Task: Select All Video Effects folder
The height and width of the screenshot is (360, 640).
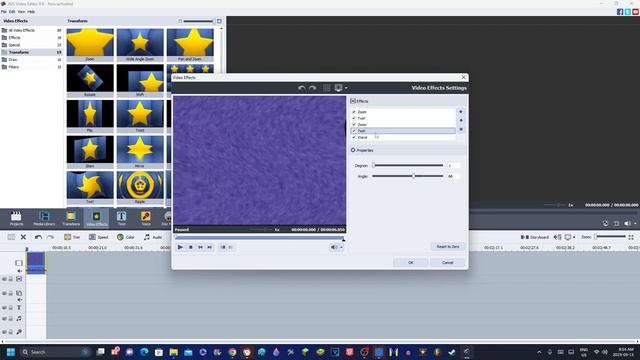Action: (22, 30)
